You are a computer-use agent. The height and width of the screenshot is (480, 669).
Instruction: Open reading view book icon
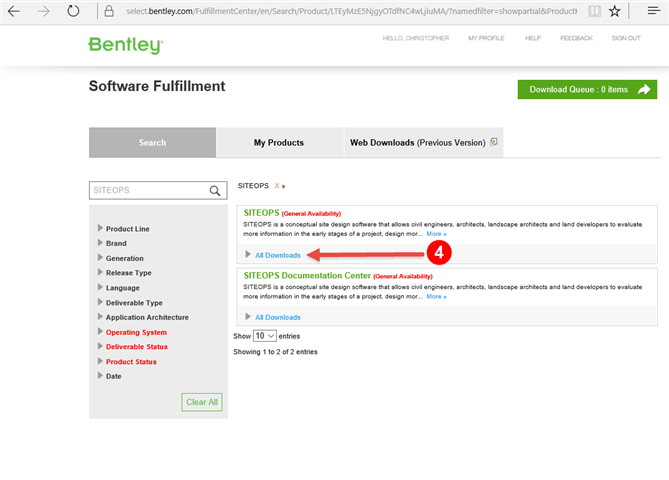coord(594,11)
